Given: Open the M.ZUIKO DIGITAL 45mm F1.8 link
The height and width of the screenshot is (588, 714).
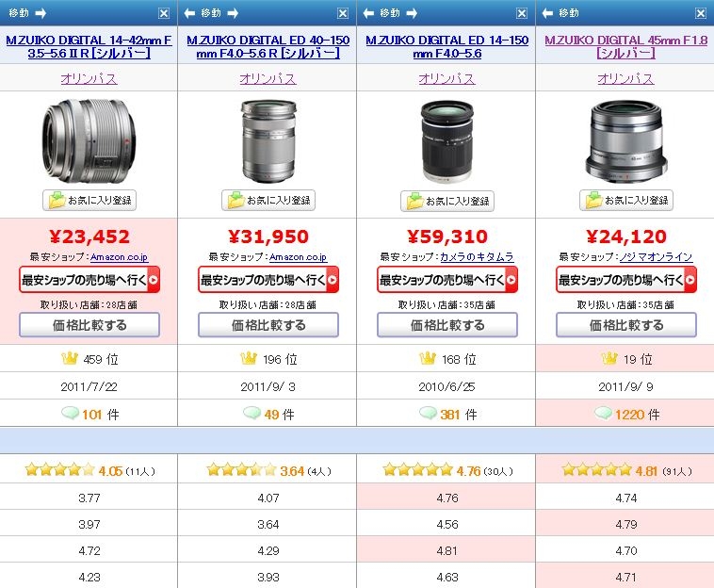Looking at the screenshot, I should coord(626,46).
